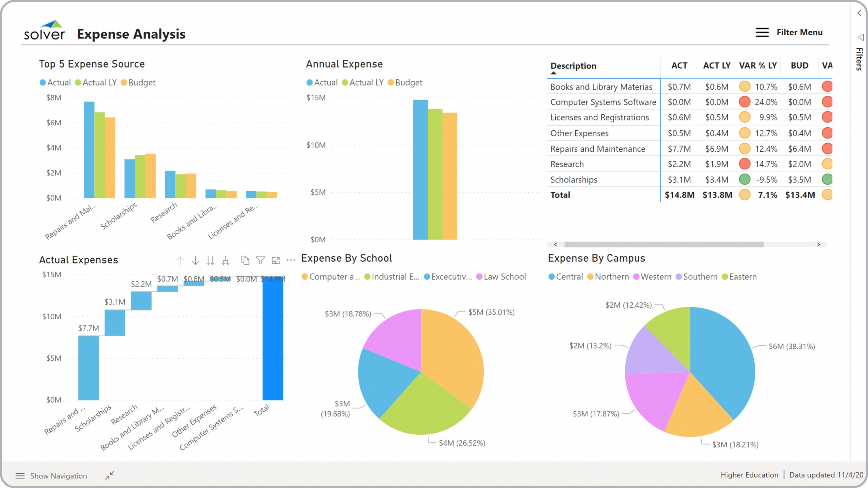Copy the Actual Expenses visual

(245, 261)
